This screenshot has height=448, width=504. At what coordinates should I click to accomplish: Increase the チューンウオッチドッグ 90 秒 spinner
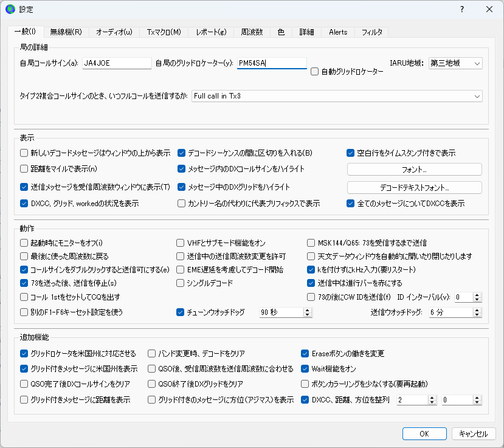(308, 310)
